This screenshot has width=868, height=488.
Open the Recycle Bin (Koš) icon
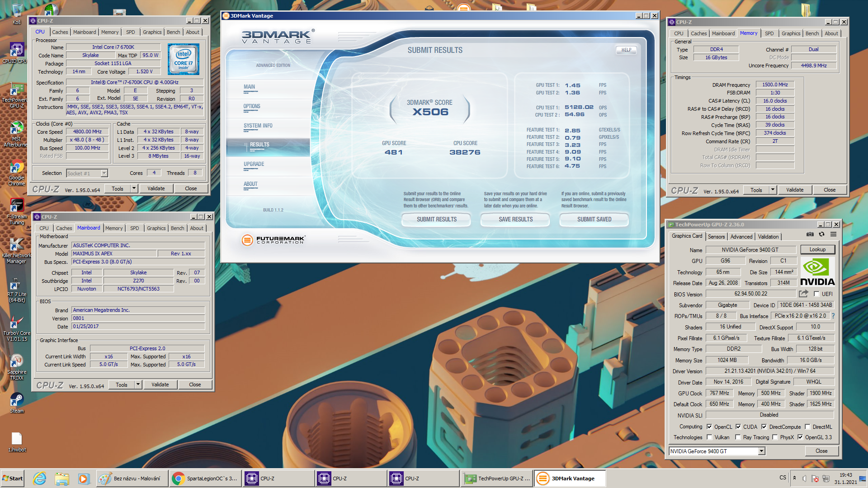[16, 14]
